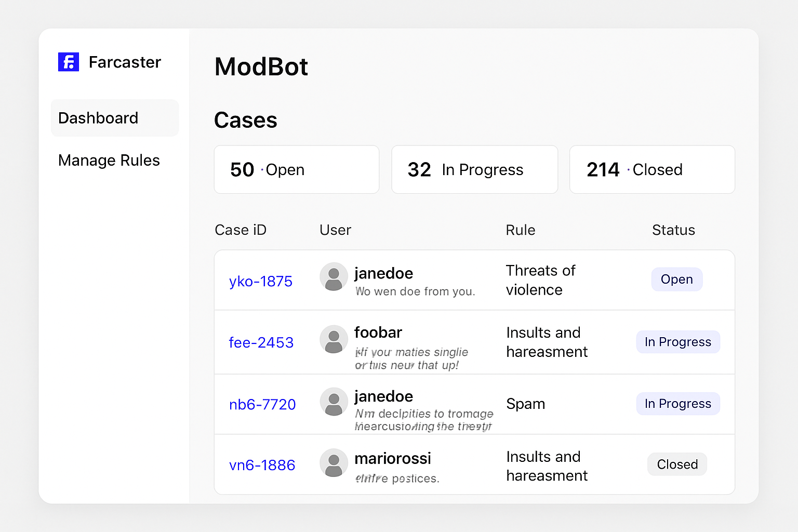Open the Dashboard section
This screenshot has height=532, width=798.
pos(98,118)
